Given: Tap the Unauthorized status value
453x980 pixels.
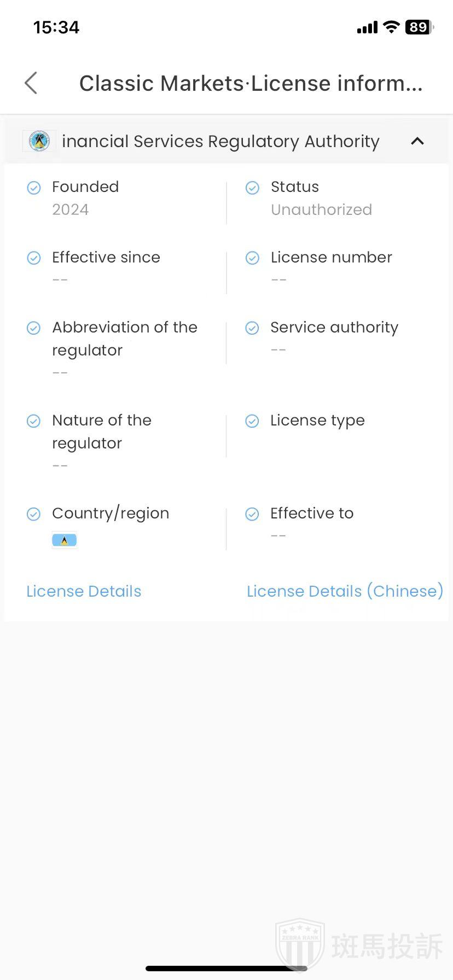Looking at the screenshot, I should click(321, 209).
